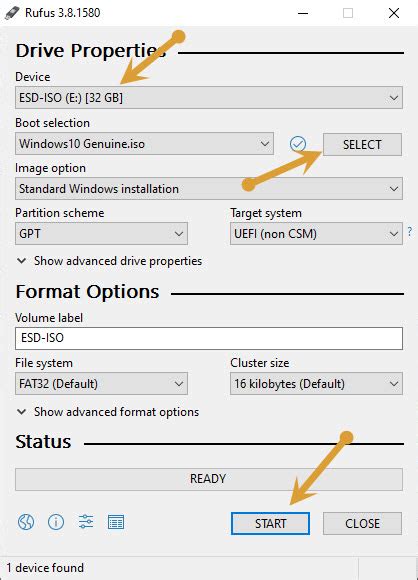Open the Image option dropdown
Screen dimensions: 418x580
click(x=209, y=189)
